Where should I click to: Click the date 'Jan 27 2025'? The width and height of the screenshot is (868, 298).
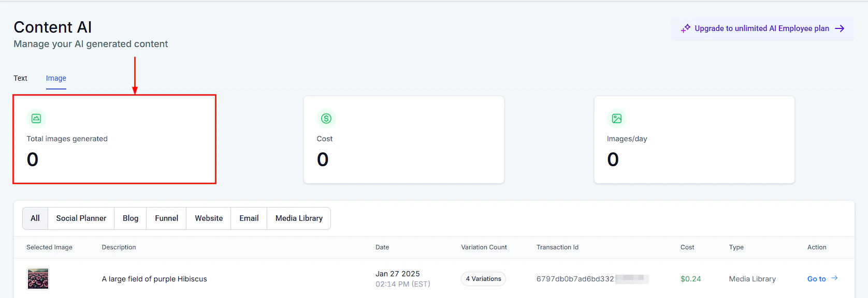tap(398, 274)
